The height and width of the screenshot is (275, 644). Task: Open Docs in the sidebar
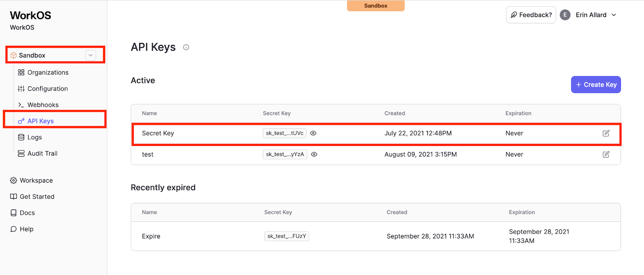click(x=23, y=213)
